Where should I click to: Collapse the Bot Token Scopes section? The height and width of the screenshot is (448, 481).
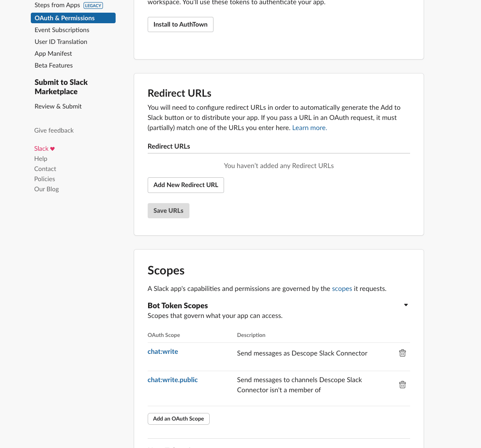pyautogui.click(x=405, y=304)
